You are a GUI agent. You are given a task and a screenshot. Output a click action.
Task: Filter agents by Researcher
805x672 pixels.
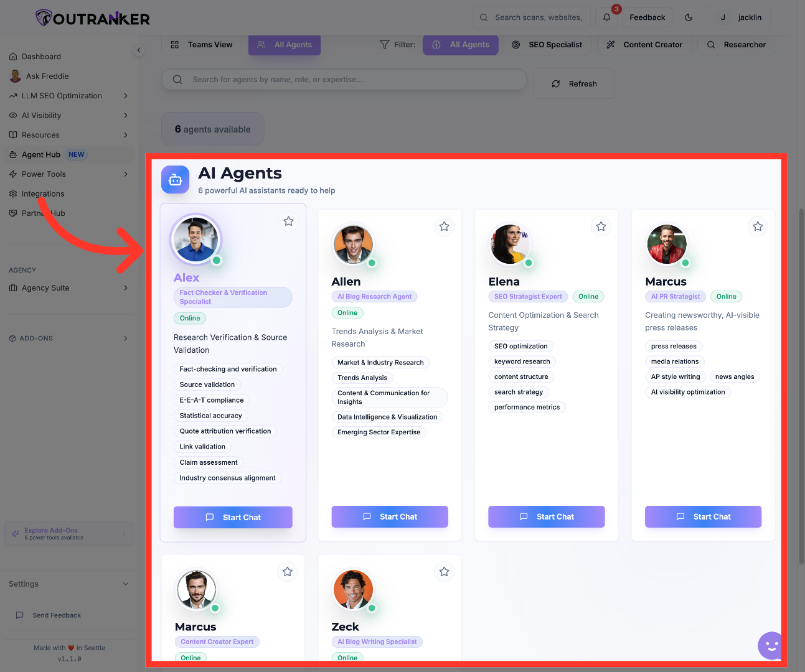pyautogui.click(x=736, y=45)
